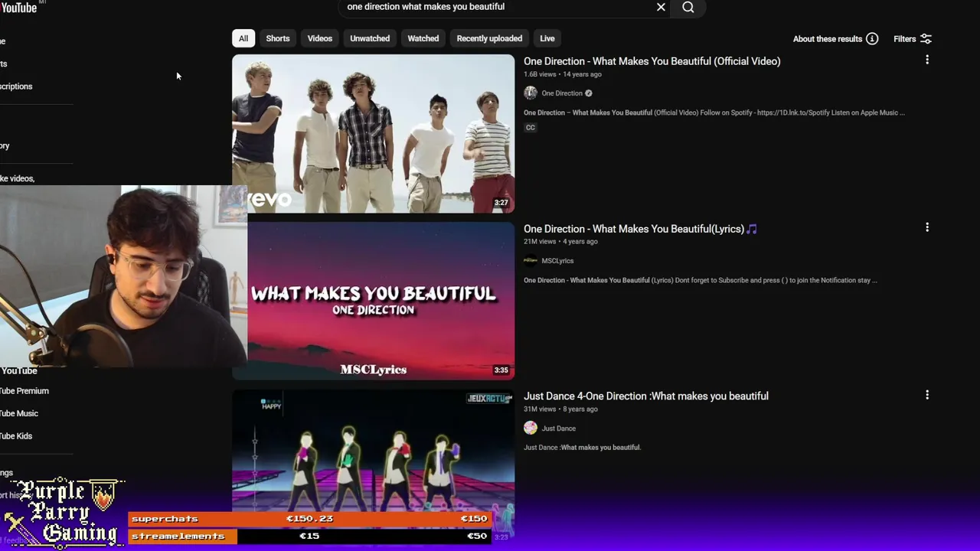Image resolution: width=980 pixels, height=551 pixels.
Task: Click the Filters button label
Action: (905, 39)
